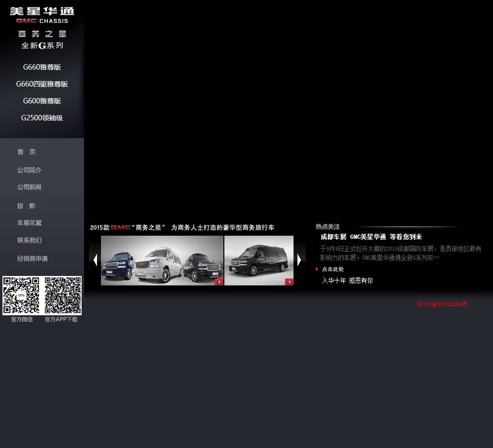The height and width of the screenshot is (448, 493).
Task: Click 点击此处 link
Action: [x=333, y=269]
